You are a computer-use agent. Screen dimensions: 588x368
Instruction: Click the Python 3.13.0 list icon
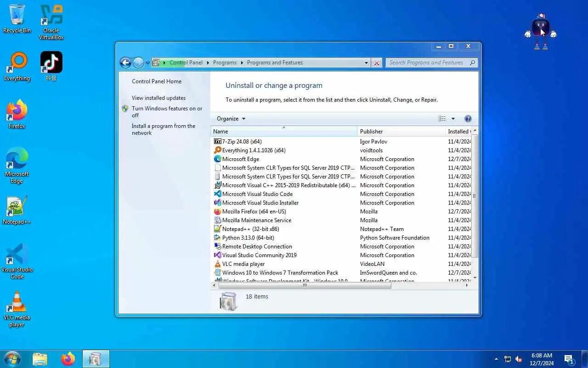tap(218, 238)
